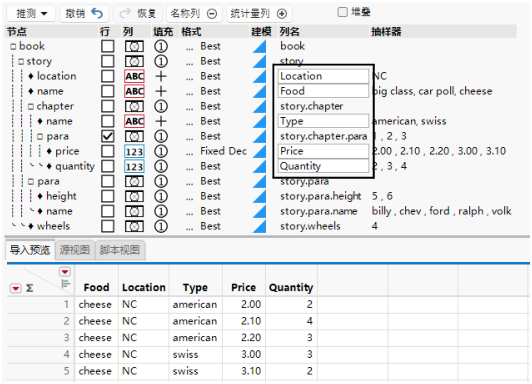This screenshot has width=532, height=384.
Task: Collapse the para node above height
Action: [31, 182]
